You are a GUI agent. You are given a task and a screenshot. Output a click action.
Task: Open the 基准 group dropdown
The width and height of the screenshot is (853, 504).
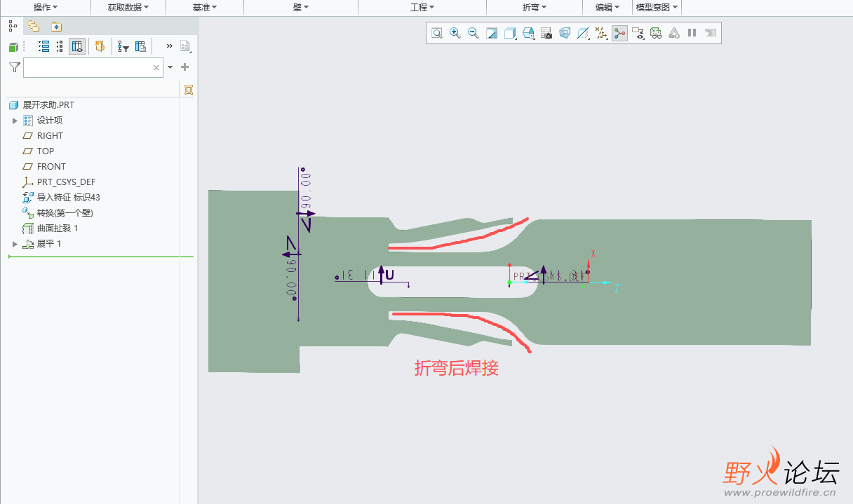pyautogui.click(x=205, y=7)
